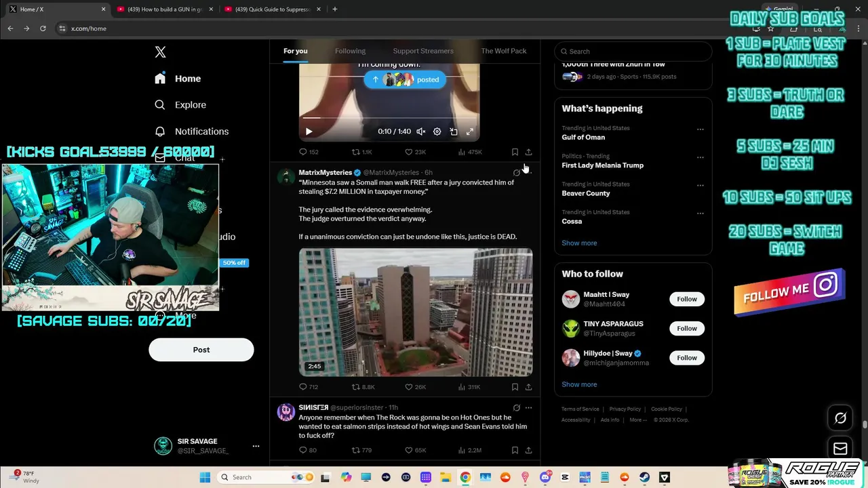This screenshot has height=488, width=868.
Task: Click the X search input field
Action: click(x=633, y=52)
